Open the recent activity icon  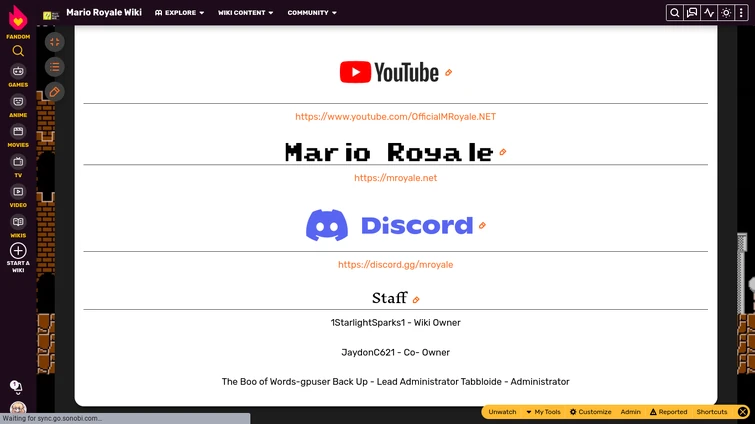709,13
